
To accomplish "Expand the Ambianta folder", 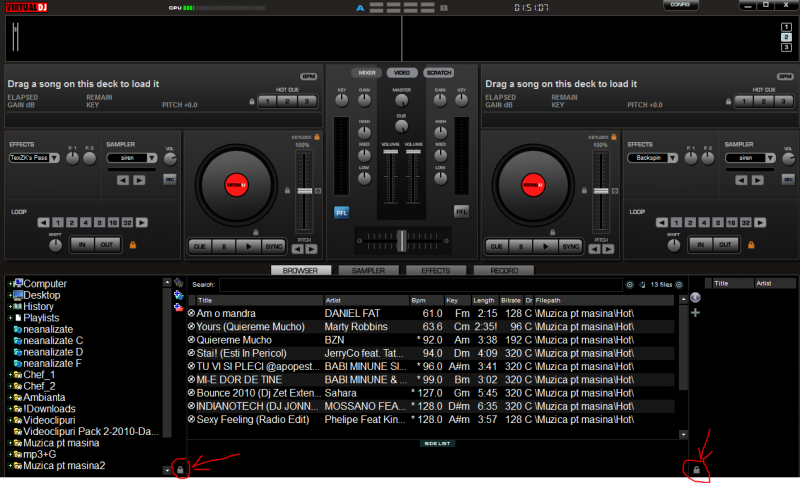I will click(x=10, y=397).
